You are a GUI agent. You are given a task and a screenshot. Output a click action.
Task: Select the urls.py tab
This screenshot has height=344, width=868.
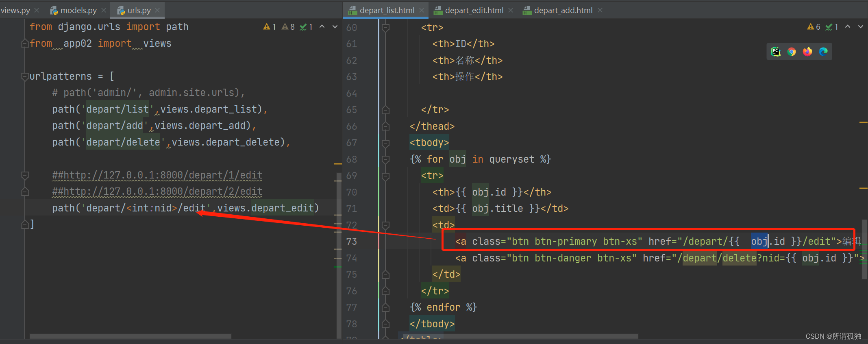[139, 10]
